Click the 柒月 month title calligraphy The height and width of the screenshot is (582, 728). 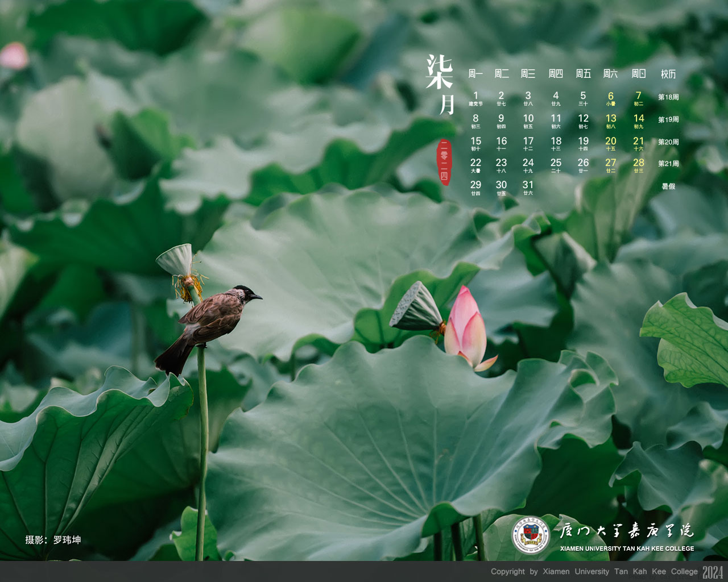click(x=441, y=84)
